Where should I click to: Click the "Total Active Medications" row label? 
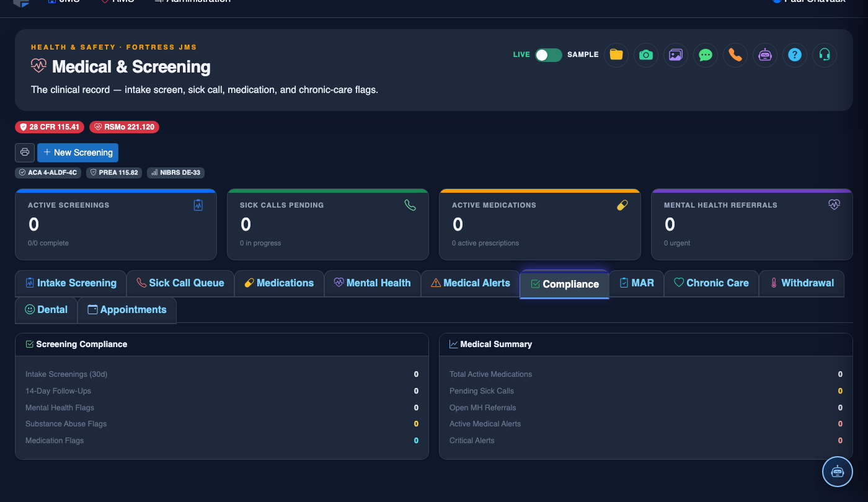[x=491, y=374]
